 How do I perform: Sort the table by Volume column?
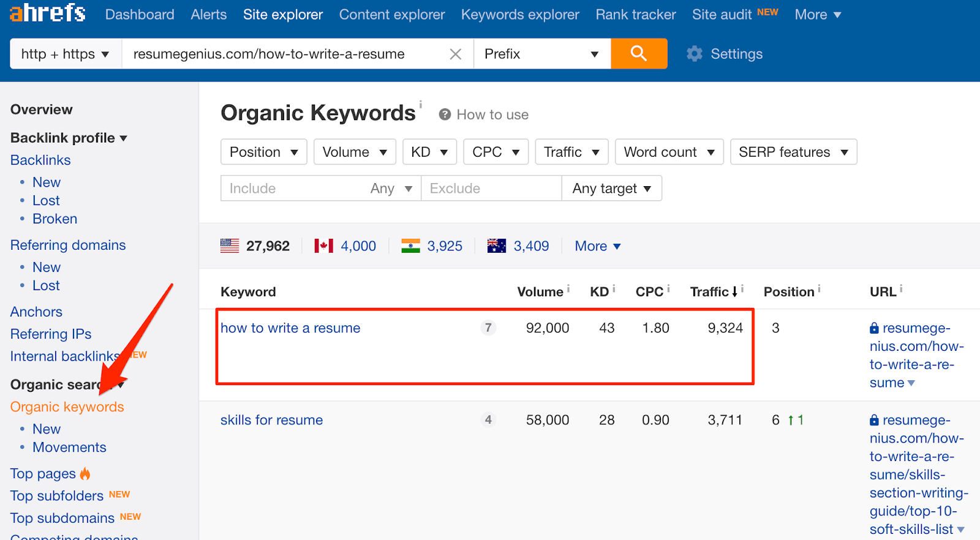pyautogui.click(x=540, y=292)
